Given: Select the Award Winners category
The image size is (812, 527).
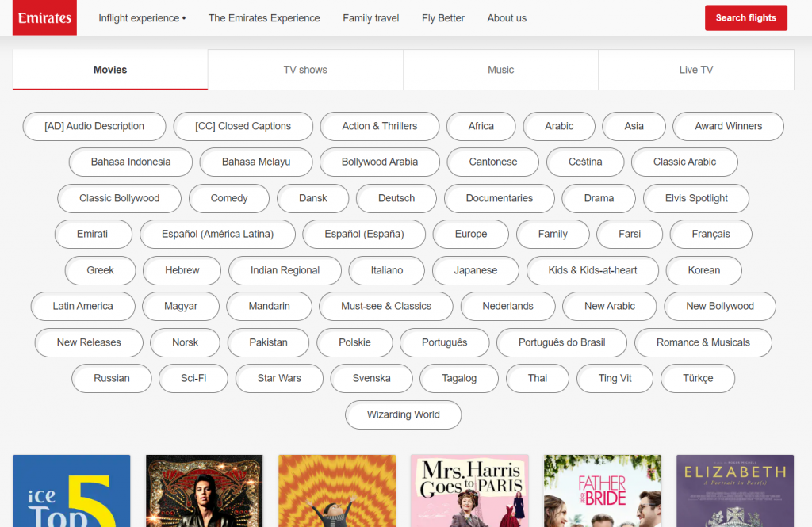Looking at the screenshot, I should pyautogui.click(x=728, y=126).
